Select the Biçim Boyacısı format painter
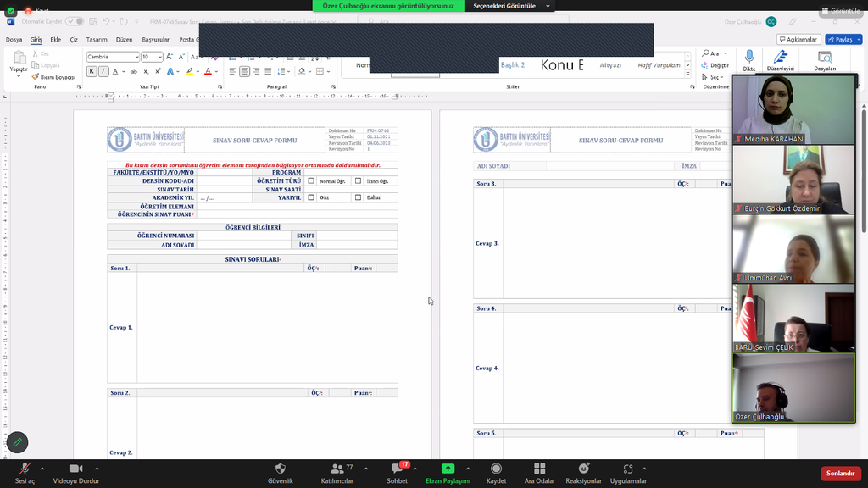 [53, 77]
